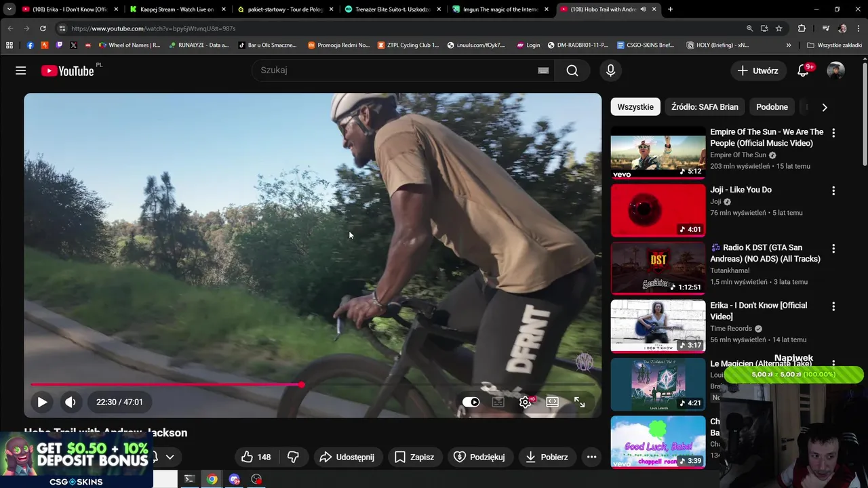The image size is (868, 488).
Task: Open the X (Twitter) bookmark icon
Action: click(x=73, y=45)
